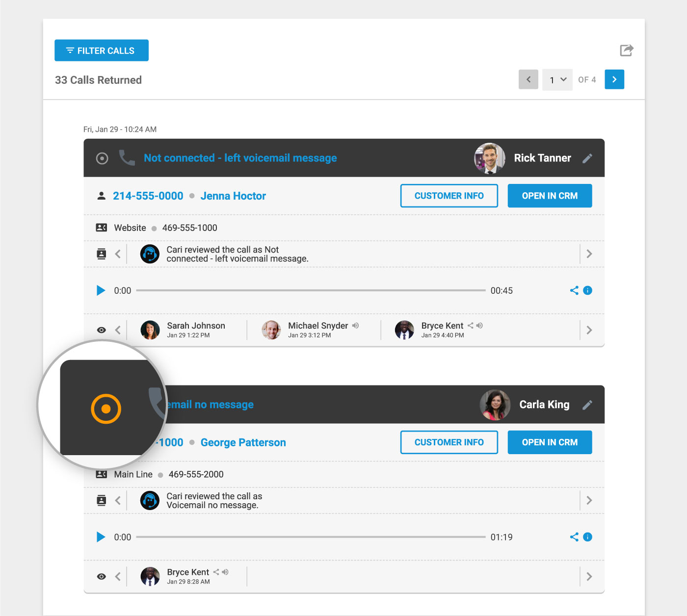Screen dimensions: 687x616
Task: Open the page number dropdown
Action: (557, 79)
